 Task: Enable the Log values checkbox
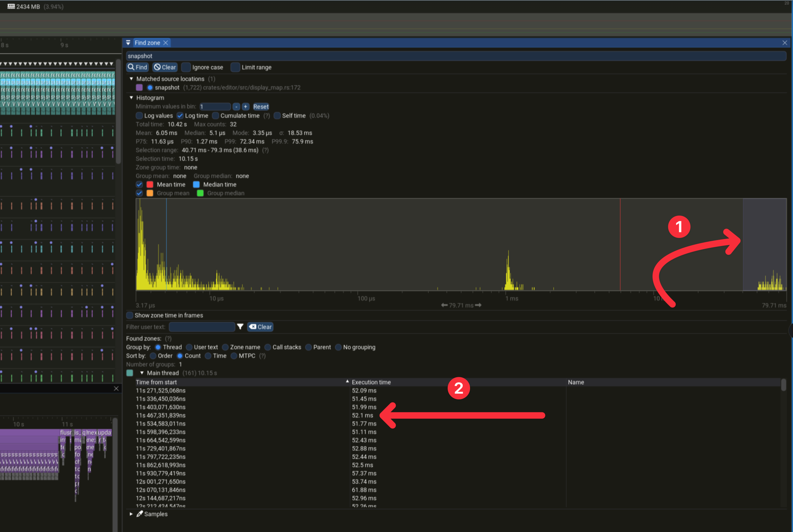point(139,115)
